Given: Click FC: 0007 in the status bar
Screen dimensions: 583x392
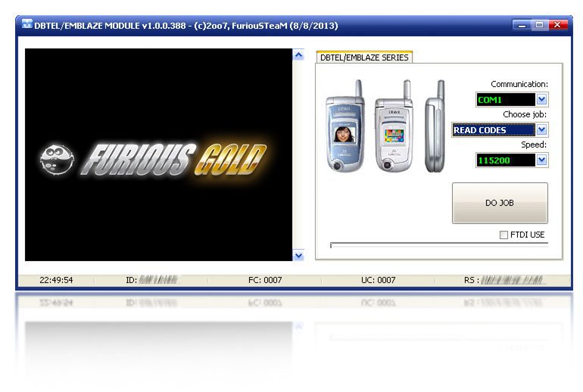Looking at the screenshot, I should click(265, 280).
